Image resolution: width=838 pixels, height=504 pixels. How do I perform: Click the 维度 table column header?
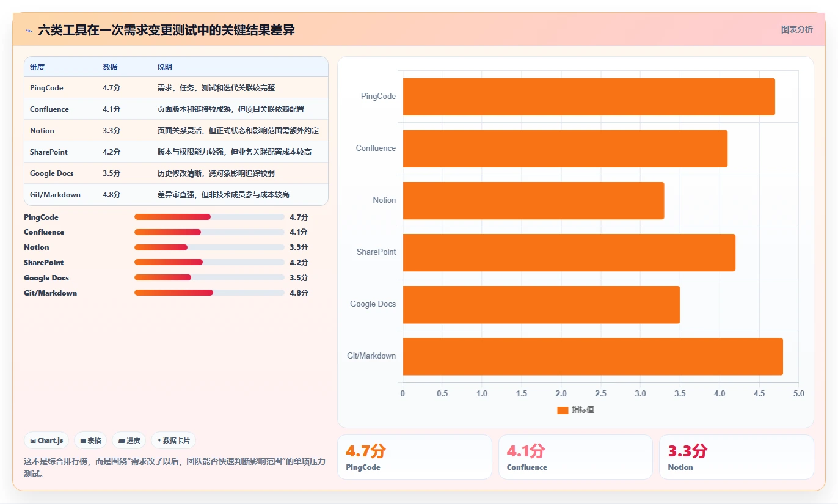tap(37, 67)
